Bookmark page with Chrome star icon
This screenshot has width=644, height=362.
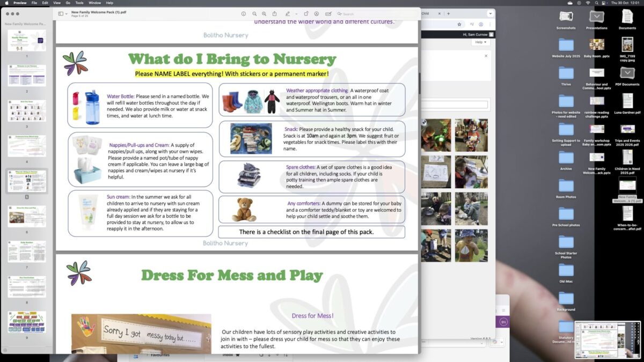(459, 24)
